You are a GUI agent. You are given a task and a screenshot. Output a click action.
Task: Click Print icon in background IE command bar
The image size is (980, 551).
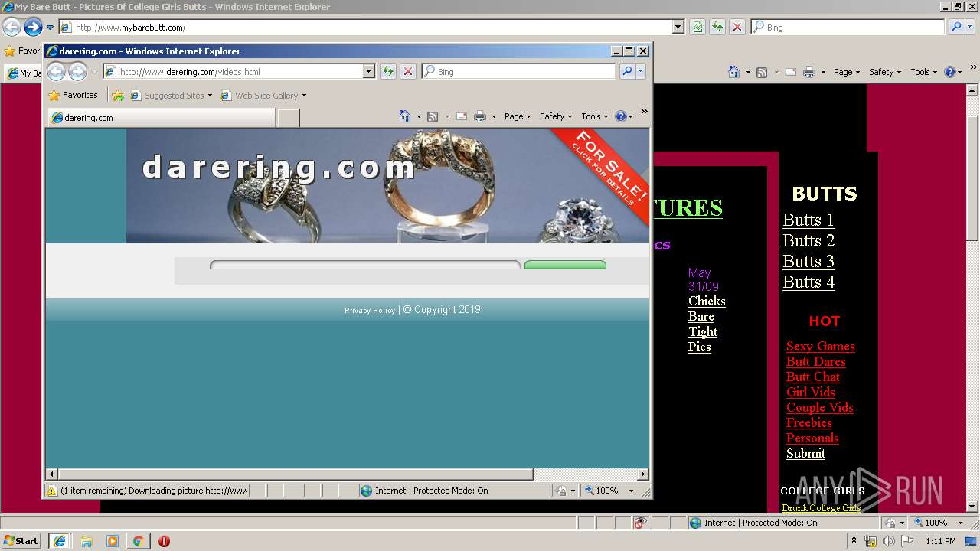809,72
